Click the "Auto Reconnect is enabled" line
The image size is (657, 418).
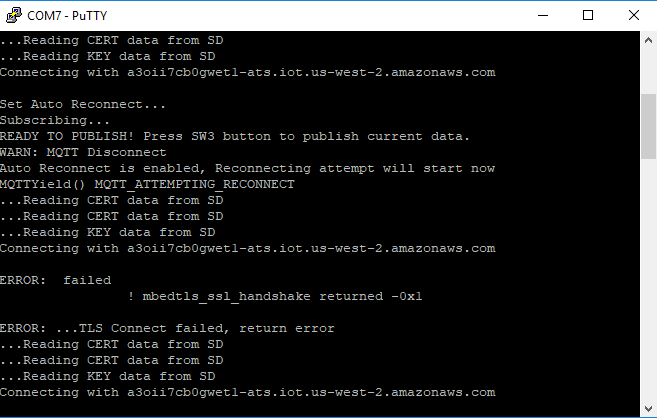248,168
